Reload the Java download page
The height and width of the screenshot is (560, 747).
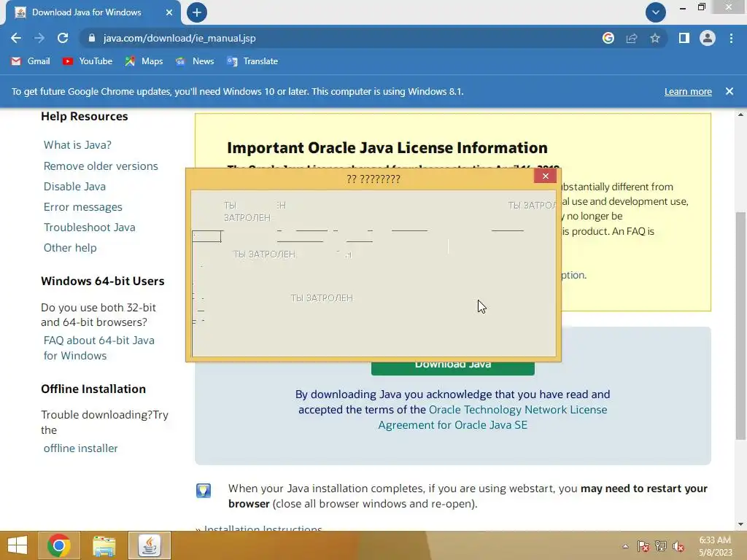pyautogui.click(x=63, y=38)
